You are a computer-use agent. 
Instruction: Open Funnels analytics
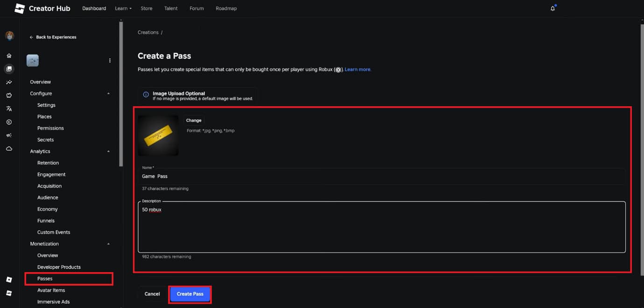click(x=46, y=221)
